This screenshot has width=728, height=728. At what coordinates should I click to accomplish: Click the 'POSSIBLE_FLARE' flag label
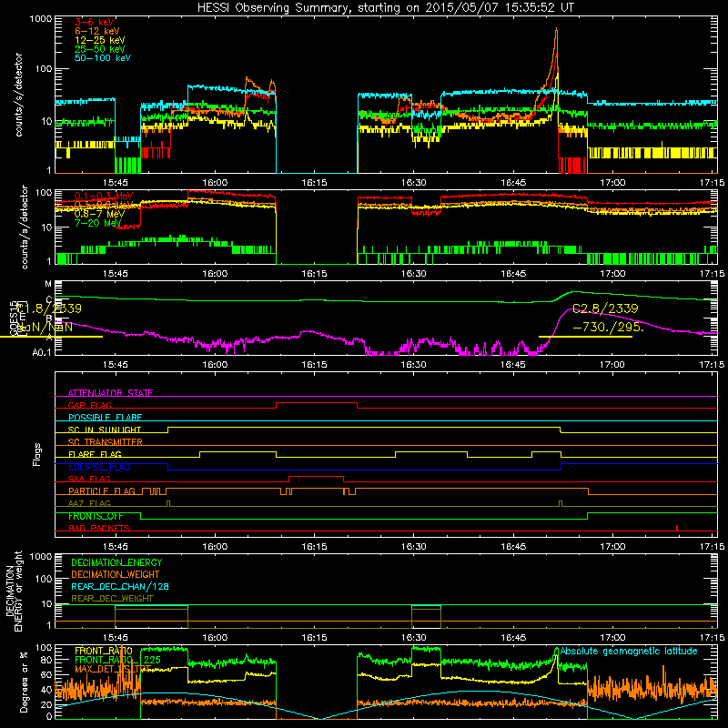click(105, 418)
